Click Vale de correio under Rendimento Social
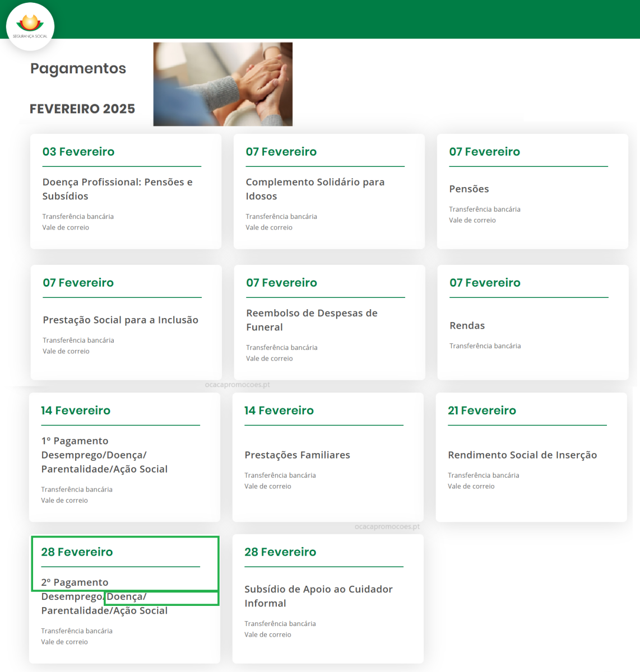 [471, 487]
